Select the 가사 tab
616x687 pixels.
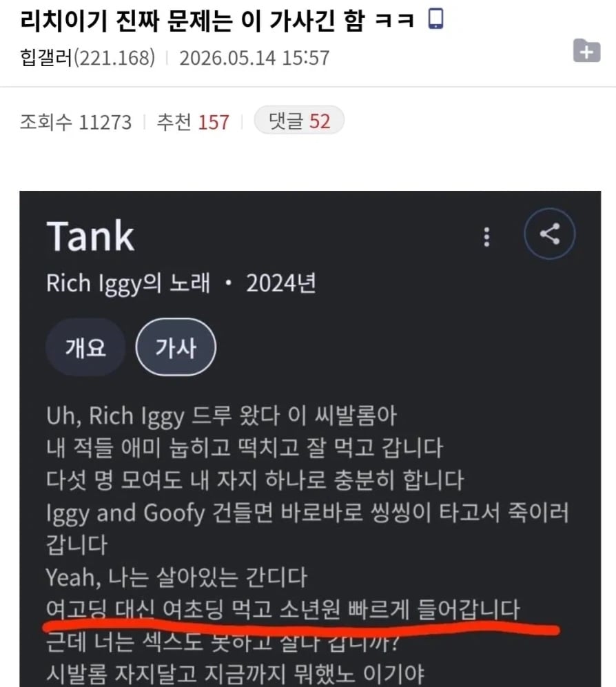[176, 347]
